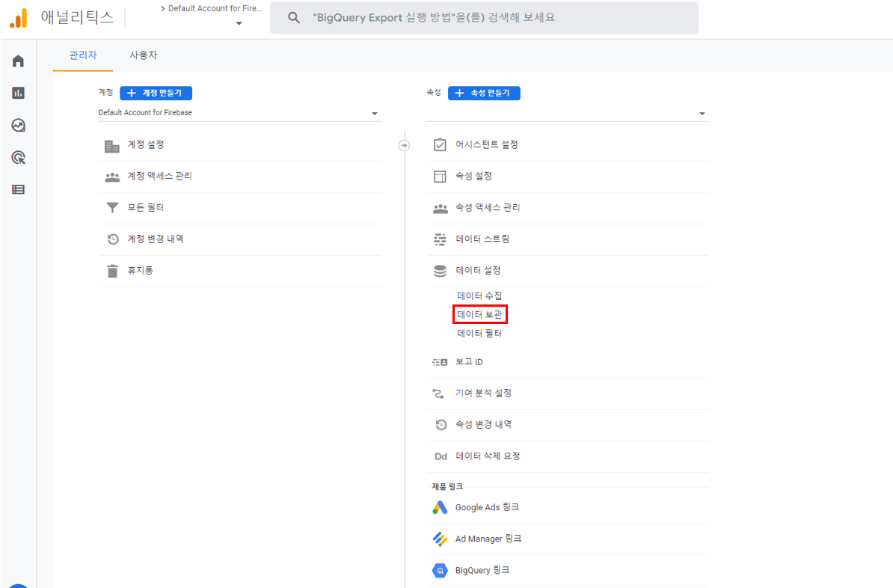Switch to the 관리자 tab
Image resolution: width=893 pixels, height=588 pixels.
point(83,55)
